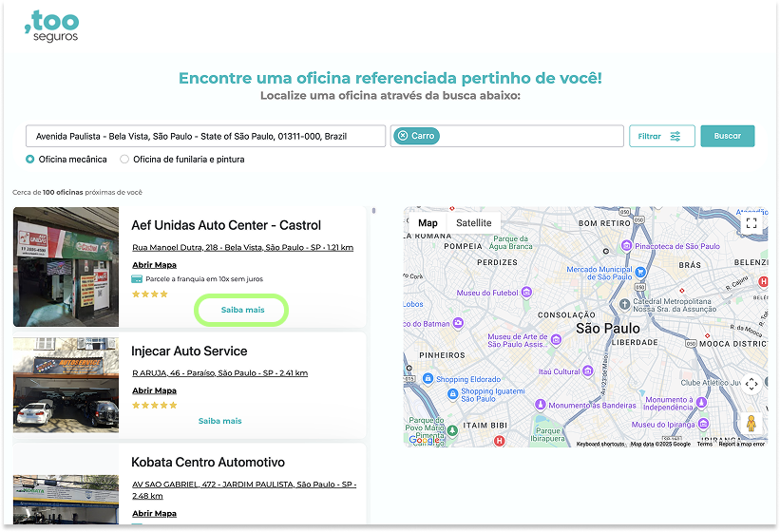Click results list scrollbar handle
Screen dimensions: 780x532
coord(373,211)
